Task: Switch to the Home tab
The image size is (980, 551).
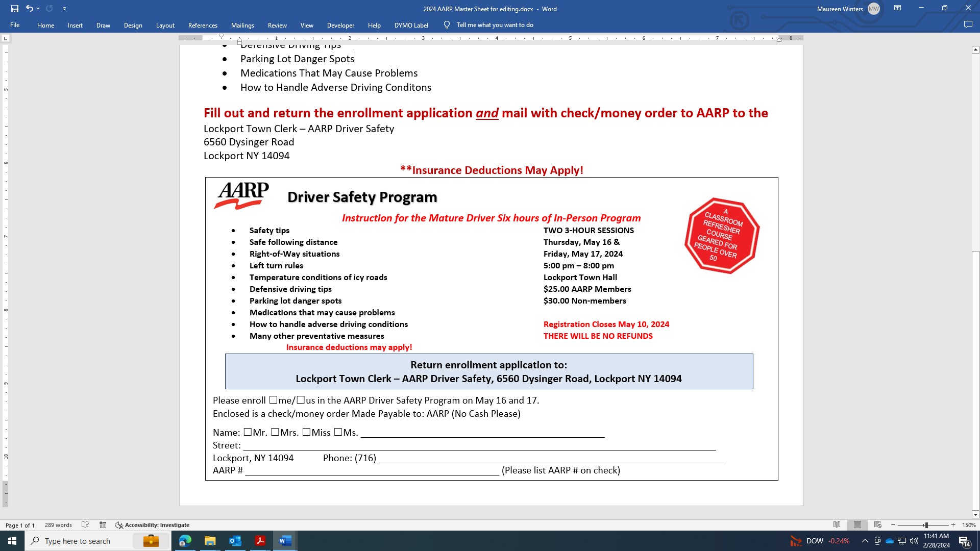Action: [45, 25]
